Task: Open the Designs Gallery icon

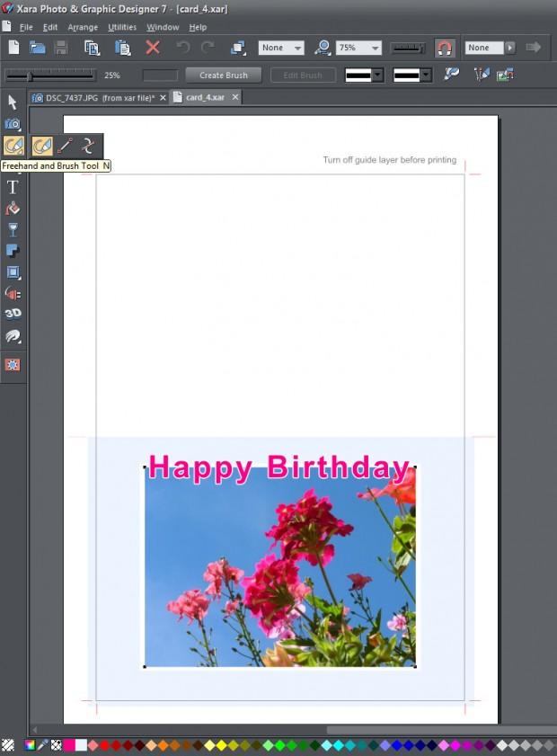Action: point(13,364)
